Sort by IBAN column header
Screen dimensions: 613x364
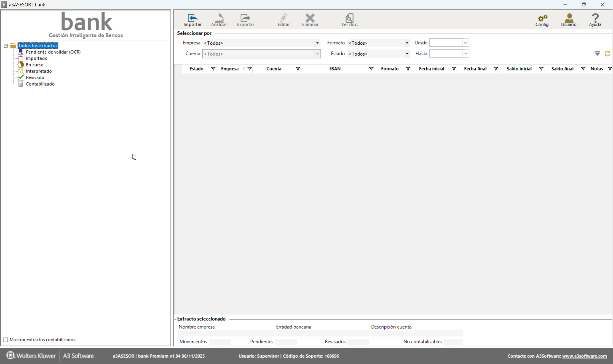tap(335, 69)
